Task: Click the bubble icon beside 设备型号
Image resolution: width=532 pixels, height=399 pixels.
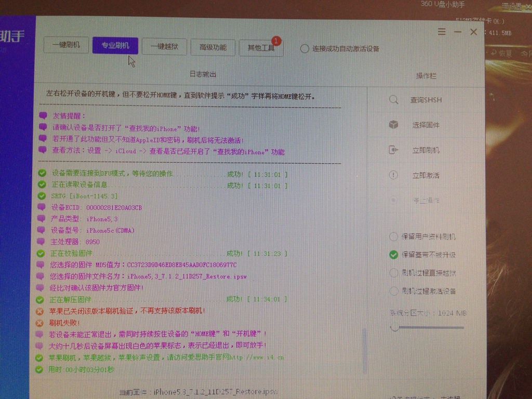Action: (x=41, y=230)
